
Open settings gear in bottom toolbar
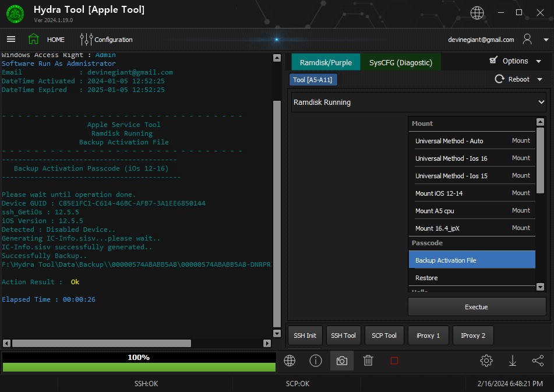click(486, 361)
